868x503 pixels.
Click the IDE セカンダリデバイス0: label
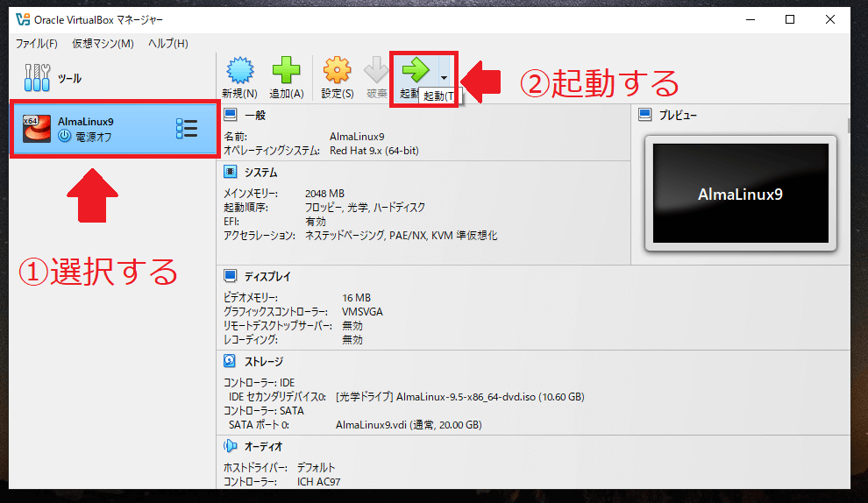(x=277, y=397)
